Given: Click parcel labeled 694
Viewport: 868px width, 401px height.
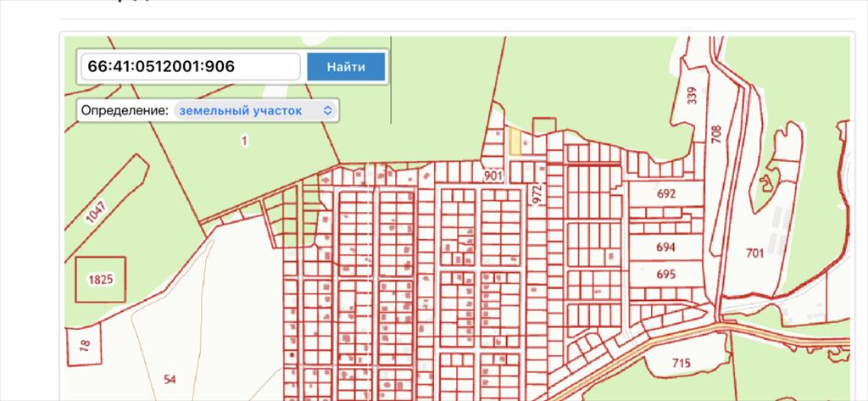Looking at the screenshot, I should pyautogui.click(x=666, y=248).
